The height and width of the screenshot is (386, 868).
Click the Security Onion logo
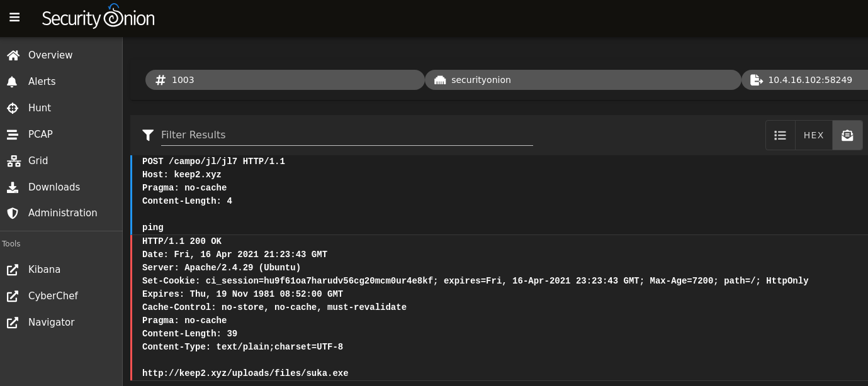click(x=98, y=18)
